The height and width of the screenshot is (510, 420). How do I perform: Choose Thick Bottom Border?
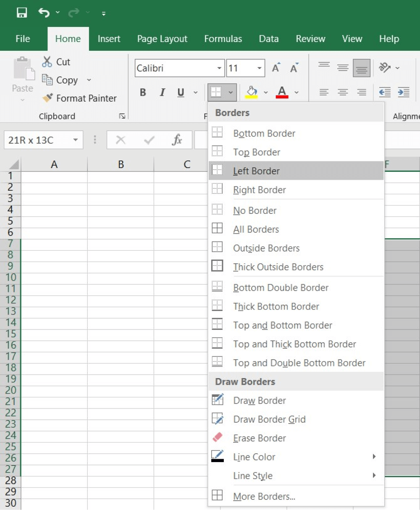tap(296, 307)
